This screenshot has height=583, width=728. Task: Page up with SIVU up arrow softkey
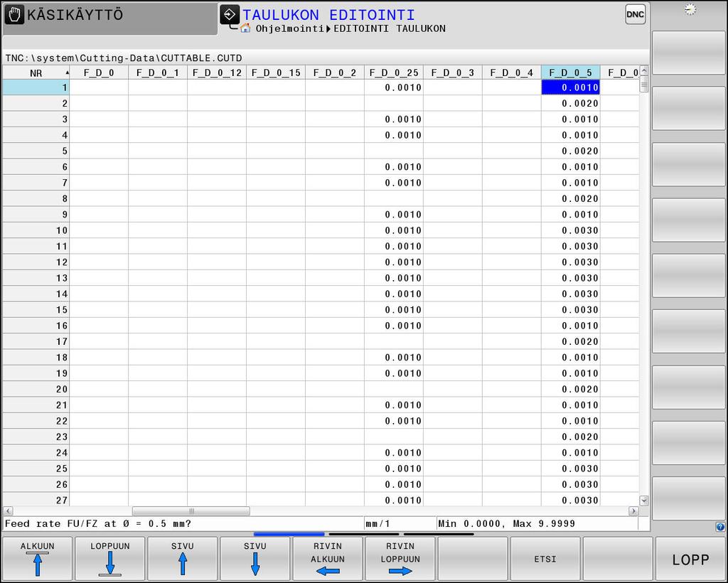(183, 558)
